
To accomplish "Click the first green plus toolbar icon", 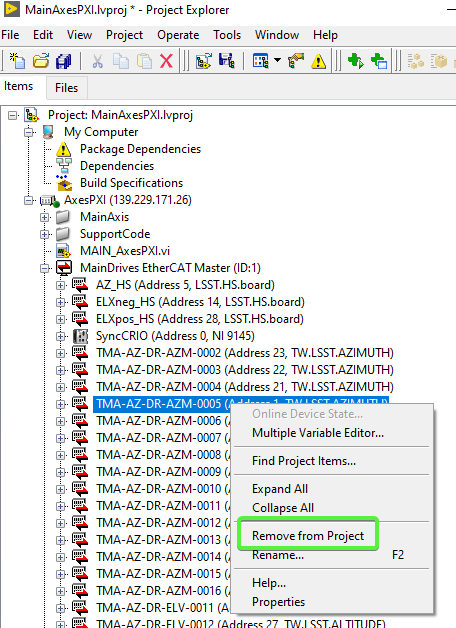I will 356,61.
